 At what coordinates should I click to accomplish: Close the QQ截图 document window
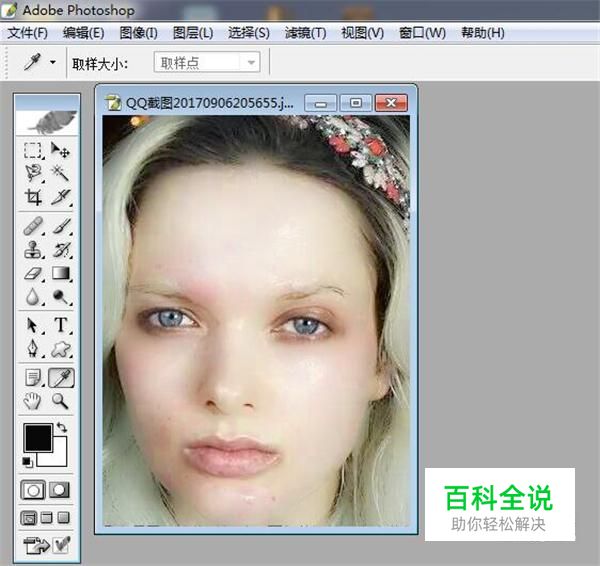[391, 103]
